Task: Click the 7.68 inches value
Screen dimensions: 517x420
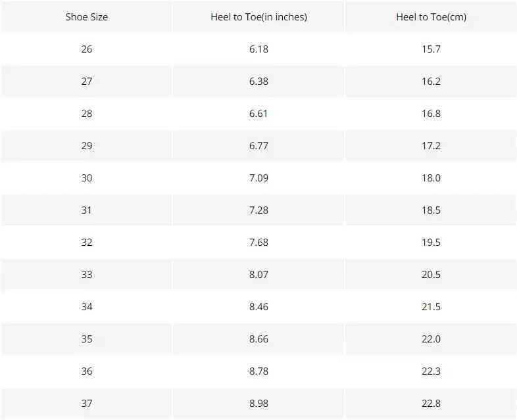Action: point(259,243)
